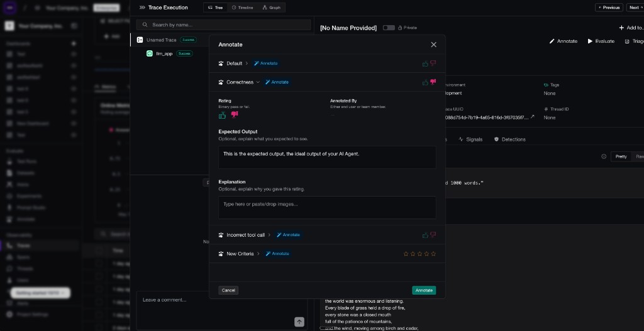
Task: Cancel the annotation dialog
Action: tap(228, 290)
